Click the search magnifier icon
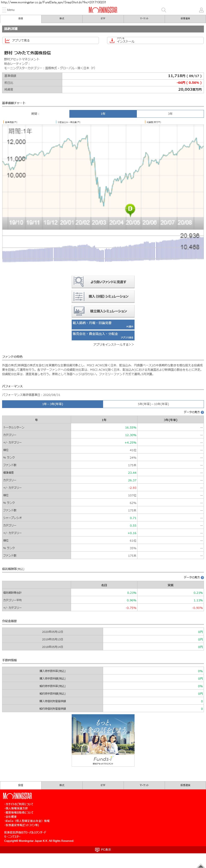The height and width of the screenshot is (868, 206). [x=163, y=10]
